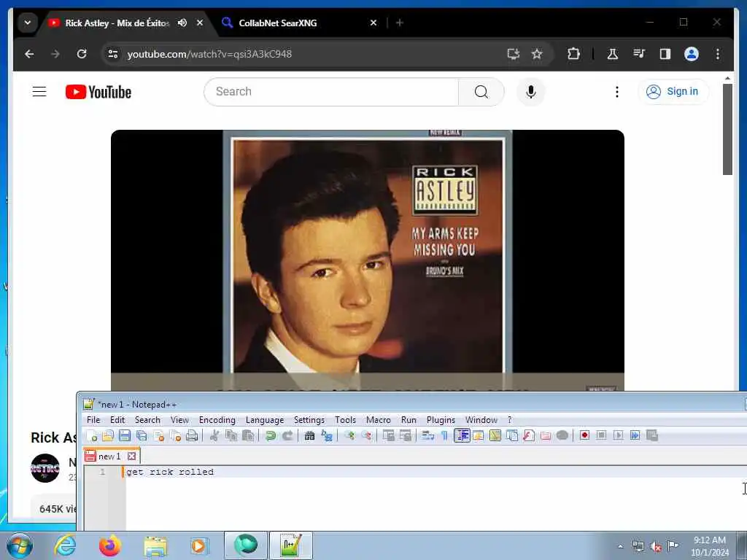
Task: Bookmark this page with star icon
Action: click(x=537, y=54)
